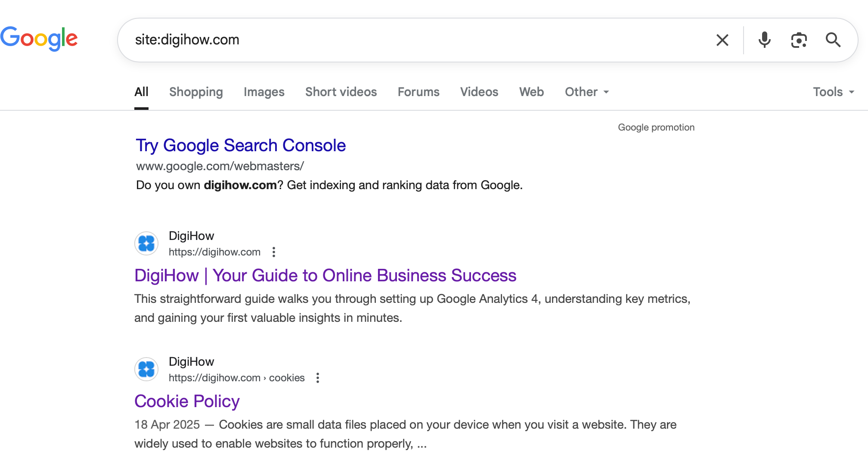The width and height of the screenshot is (868, 467).
Task: Click the magnifying glass to search again
Action: pyautogui.click(x=833, y=40)
